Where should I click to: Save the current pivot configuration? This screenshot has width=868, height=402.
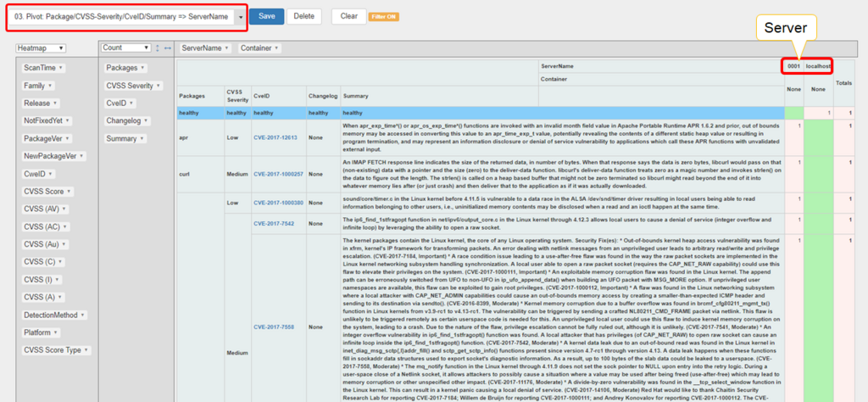coord(266,16)
